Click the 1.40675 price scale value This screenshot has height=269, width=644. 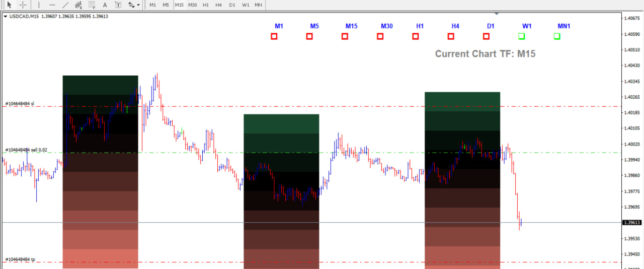tap(631, 18)
